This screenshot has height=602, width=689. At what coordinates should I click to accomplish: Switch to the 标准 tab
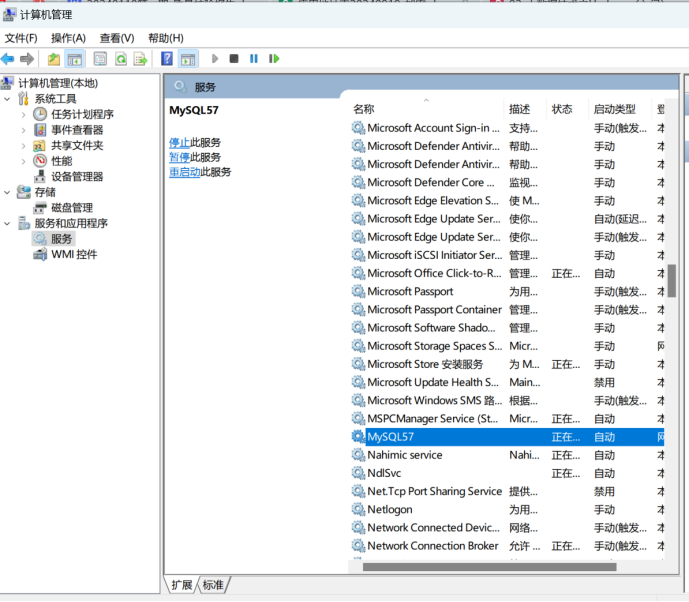click(213, 585)
